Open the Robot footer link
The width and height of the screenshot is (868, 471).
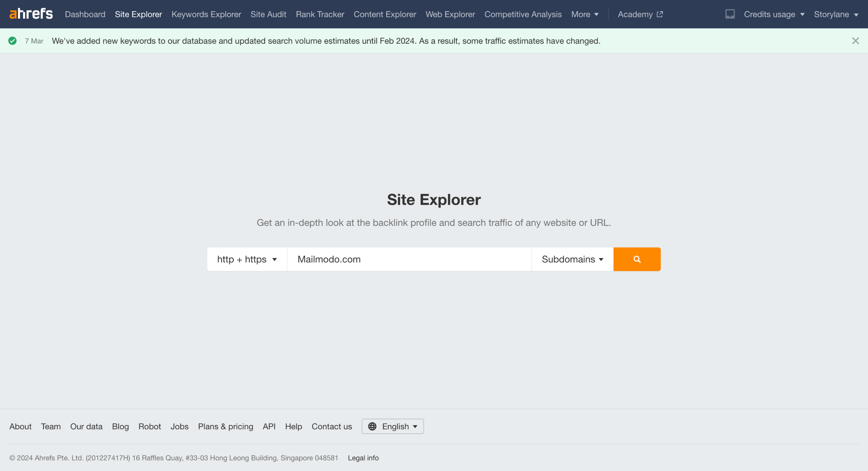click(x=150, y=426)
